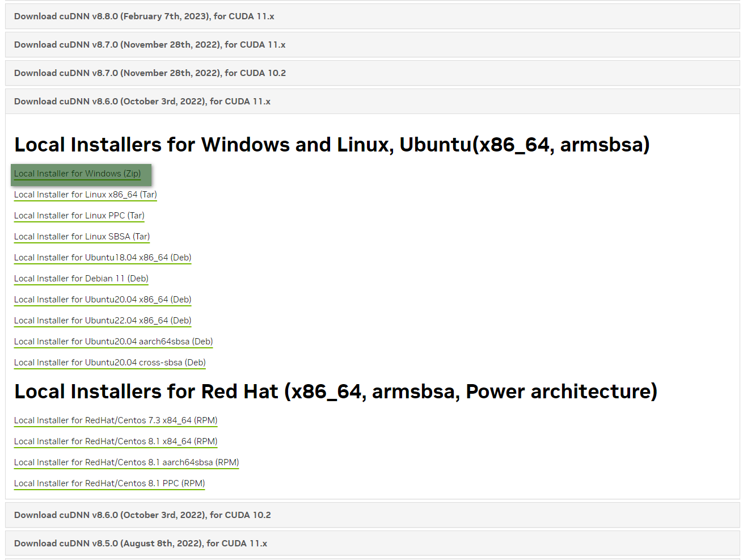Expand cuDNN v8.7.0 for CUDA 11.x
This screenshot has height=560, width=743.
[x=150, y=45]
